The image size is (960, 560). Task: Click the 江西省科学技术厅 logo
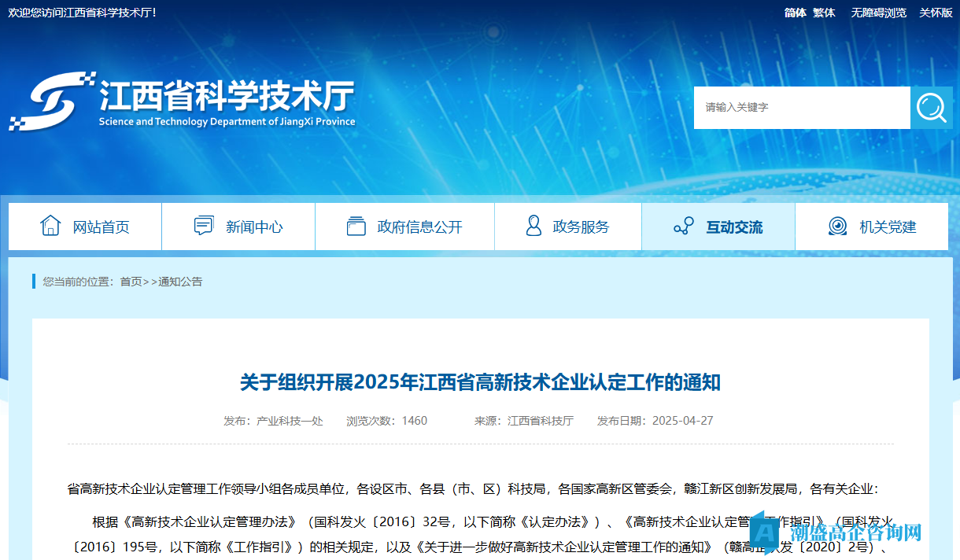183,102
